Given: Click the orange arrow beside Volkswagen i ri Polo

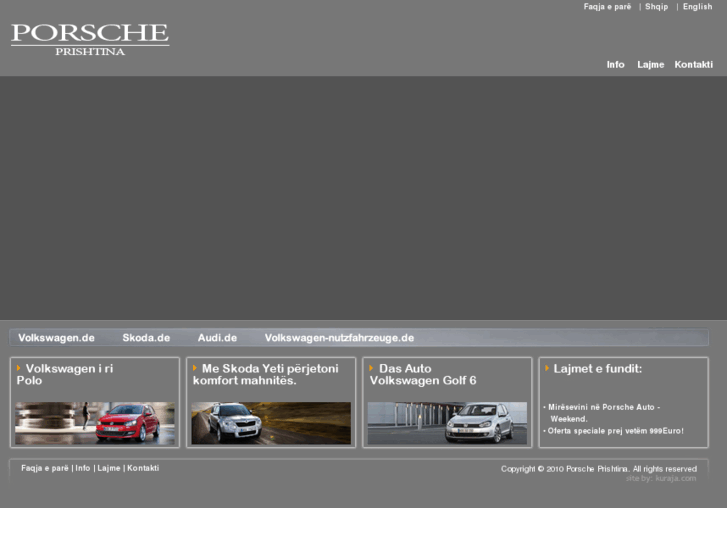Looking at the screenshot, I should click(19, 368).
